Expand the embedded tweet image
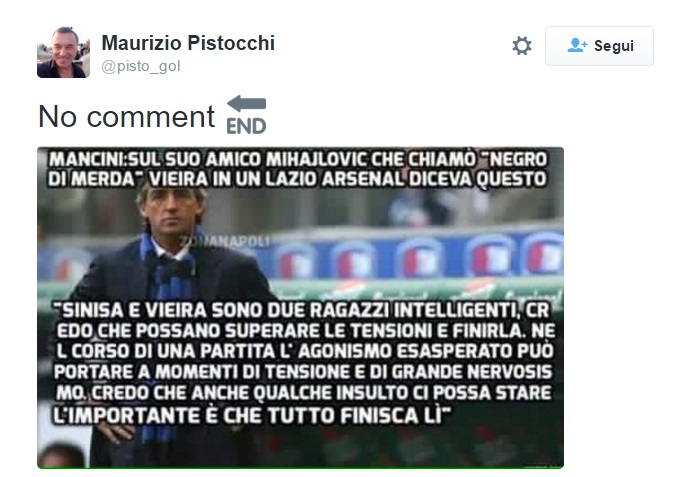 (x=300, y=308)
